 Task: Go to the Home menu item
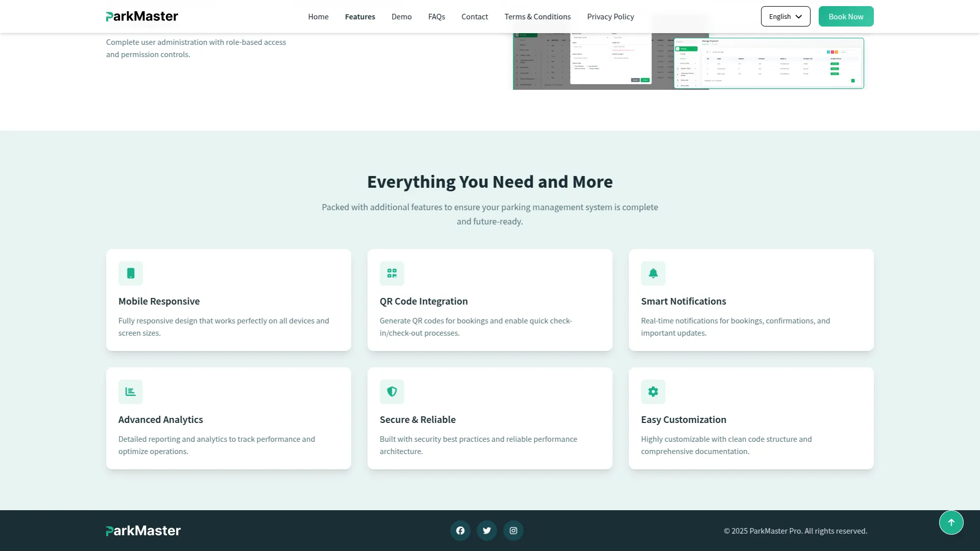pyautogui.click(x=318, y=17)
